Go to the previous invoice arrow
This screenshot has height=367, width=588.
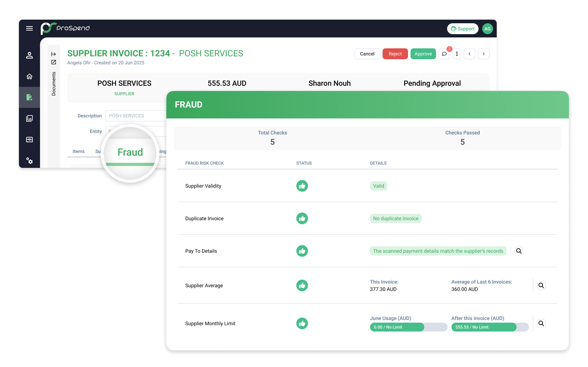click(469, 54)
